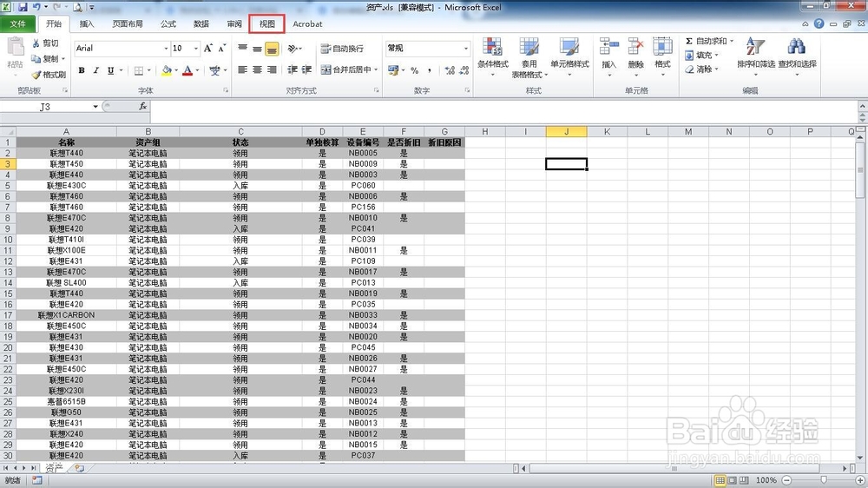The image size is (868, 488).
Task: Click the zoom slider handle
Action: [824, 480]
